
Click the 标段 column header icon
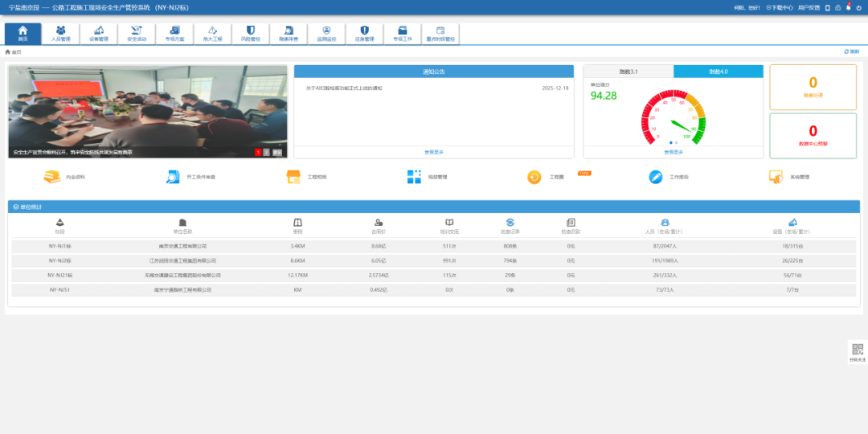coord(59,222)
